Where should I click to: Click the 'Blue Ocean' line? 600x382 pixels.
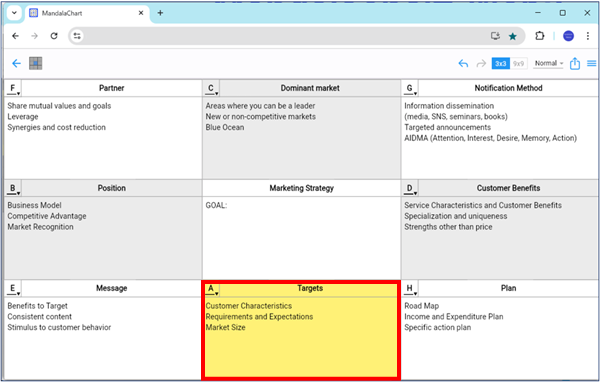225,127
